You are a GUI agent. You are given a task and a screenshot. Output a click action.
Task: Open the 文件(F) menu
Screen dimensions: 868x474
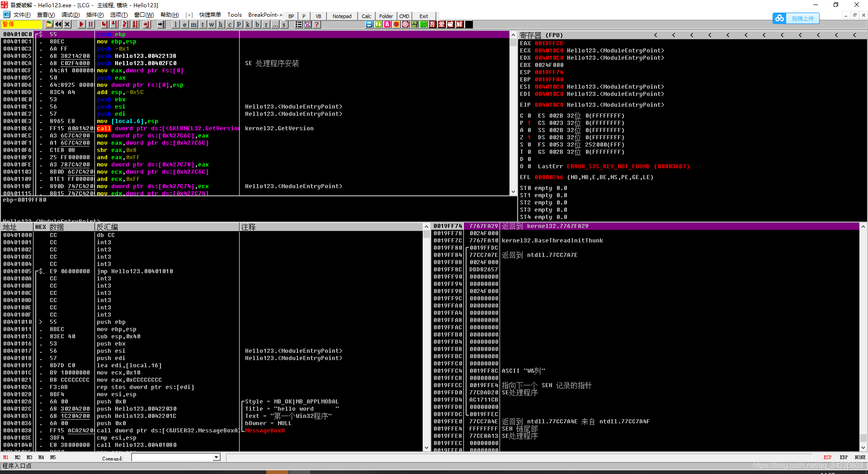click(22, 15)
